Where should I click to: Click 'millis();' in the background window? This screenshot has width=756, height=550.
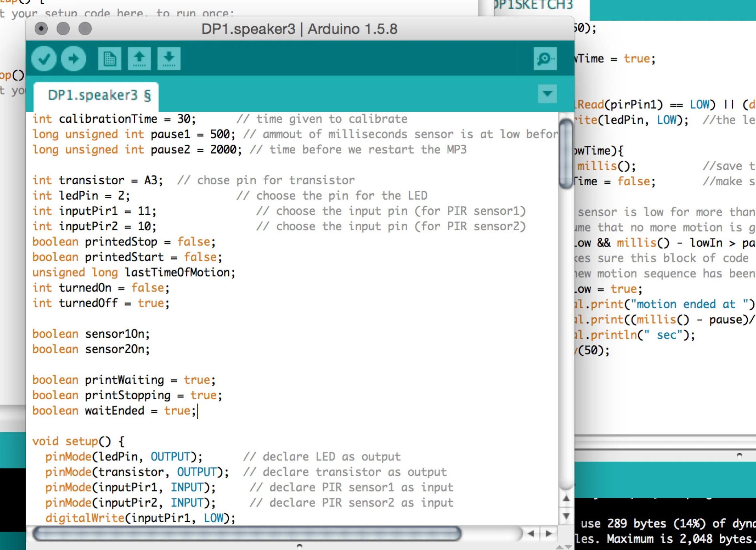(606, 166)
